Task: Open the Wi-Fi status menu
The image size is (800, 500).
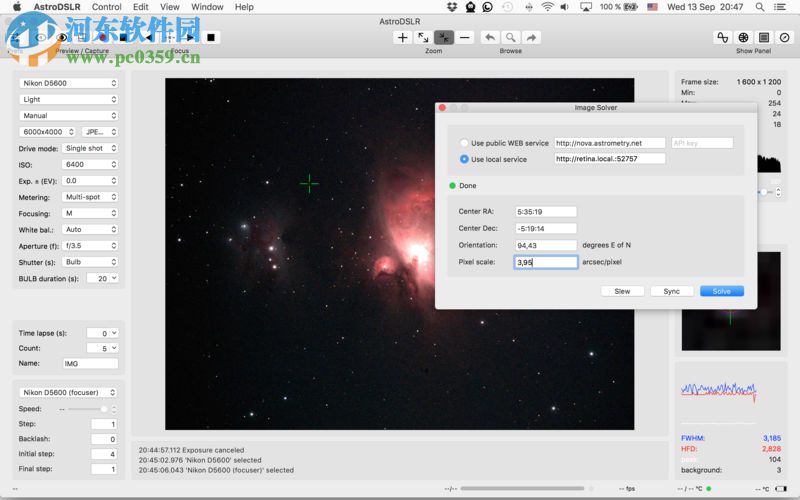Action: (x=547, y=7)
